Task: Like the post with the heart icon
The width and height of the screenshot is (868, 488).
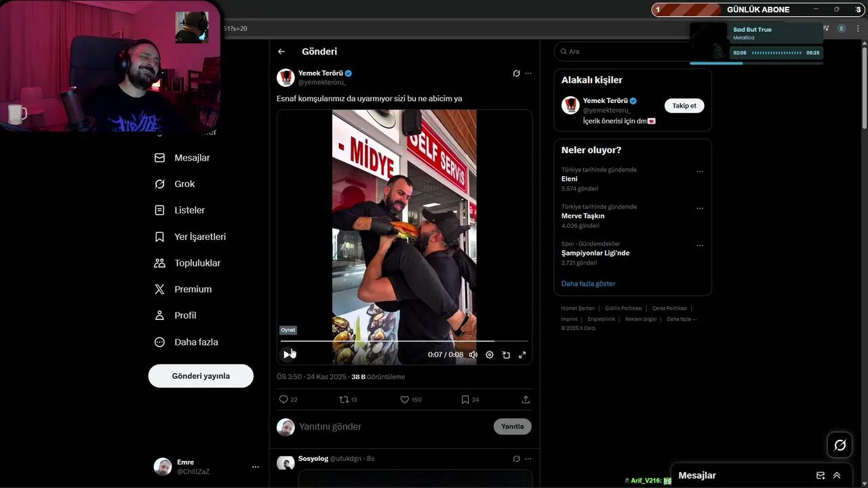Action: tap(410, 400)
